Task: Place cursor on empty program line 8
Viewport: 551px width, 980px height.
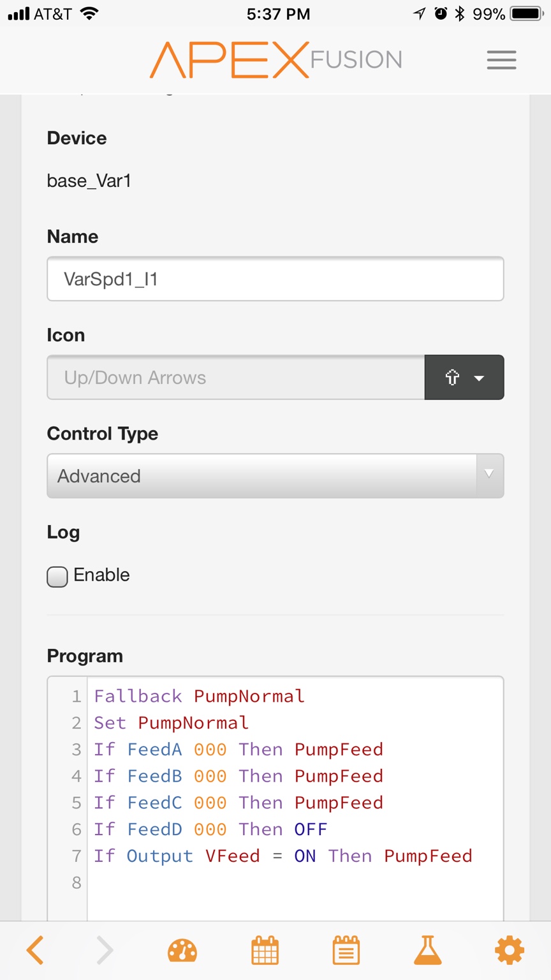Action: point(295,883)
